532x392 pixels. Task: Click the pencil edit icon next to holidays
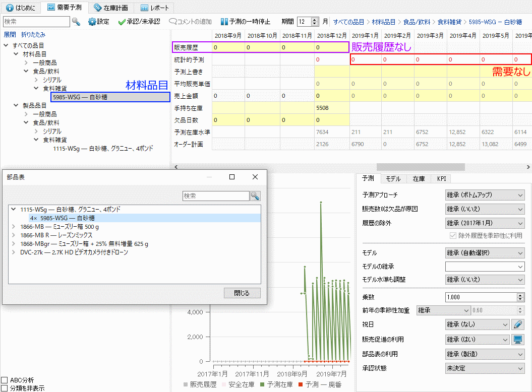(x=518, y=324)
